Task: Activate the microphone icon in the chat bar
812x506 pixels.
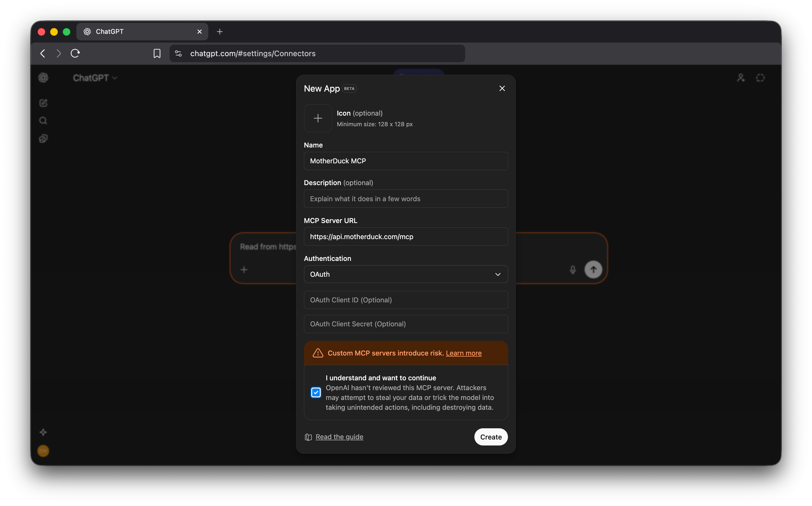Action: 572,269
